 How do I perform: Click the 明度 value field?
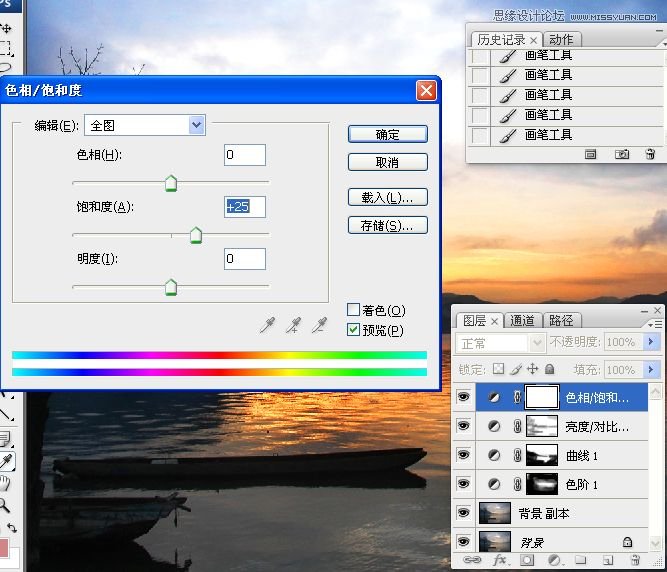[245, 259]
